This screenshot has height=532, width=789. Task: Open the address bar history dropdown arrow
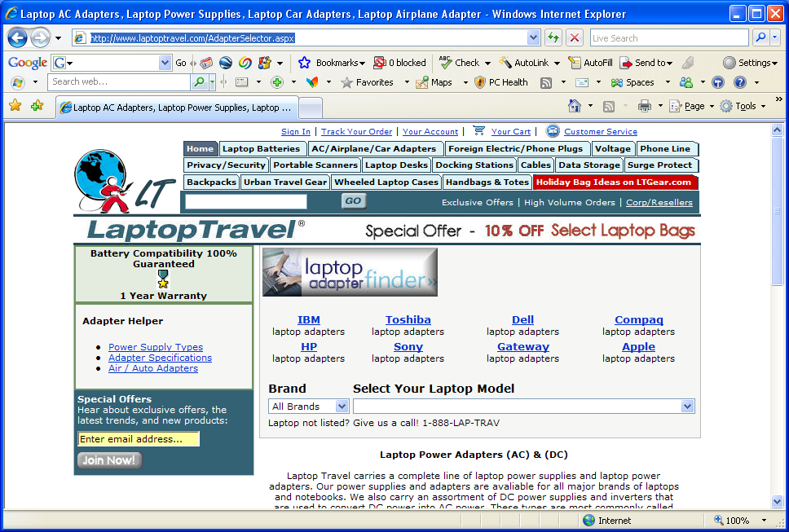coord(534,37)
